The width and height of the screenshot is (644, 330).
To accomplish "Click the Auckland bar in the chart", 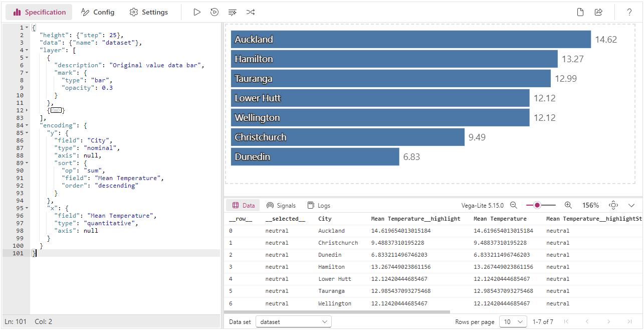I will (411, 39).
